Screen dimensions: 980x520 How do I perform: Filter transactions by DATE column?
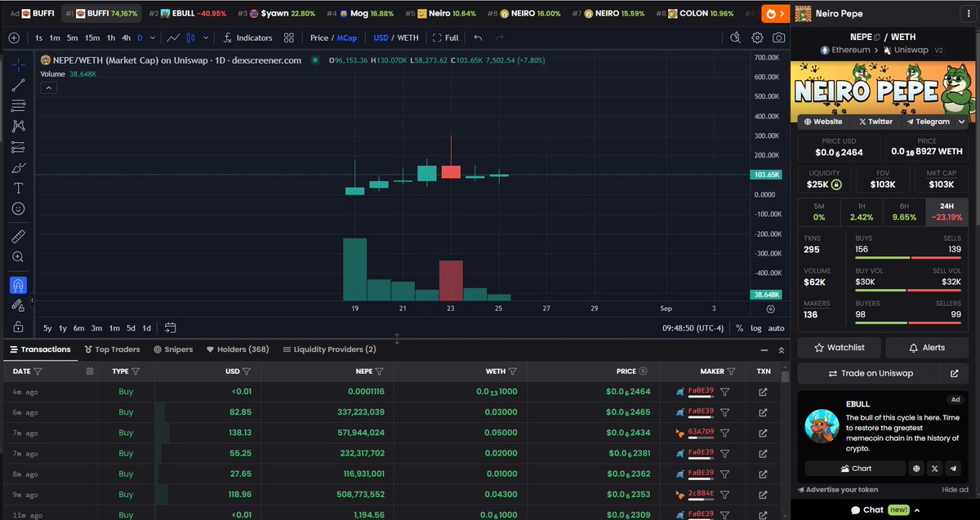38,371
